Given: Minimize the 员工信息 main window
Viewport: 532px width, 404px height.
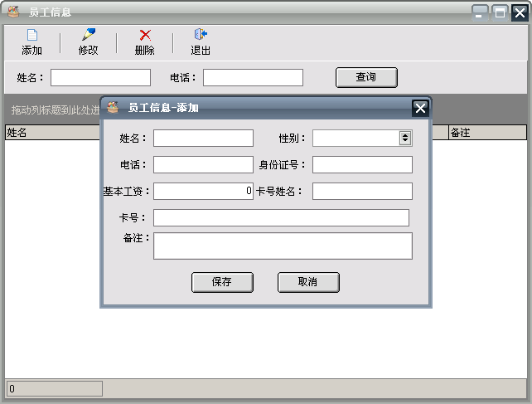Looking at the screenshot, I should [x=480, y=13].
